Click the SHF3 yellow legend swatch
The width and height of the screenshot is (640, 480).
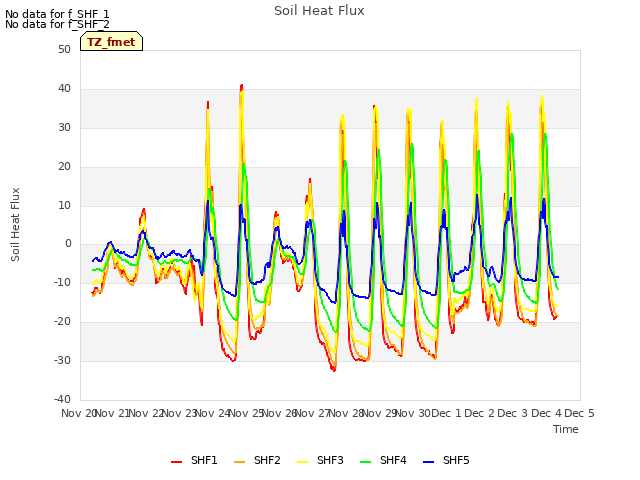pyautogui.click(x=302, y=462)
